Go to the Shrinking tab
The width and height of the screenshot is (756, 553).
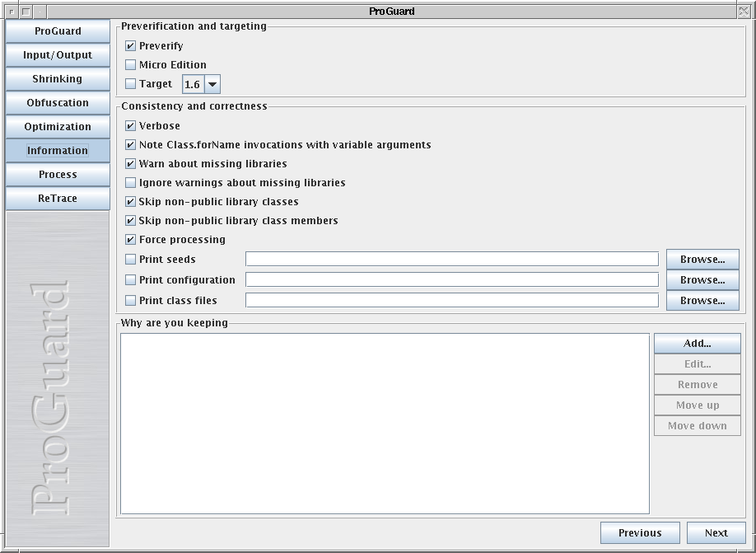tap(58, 79)
